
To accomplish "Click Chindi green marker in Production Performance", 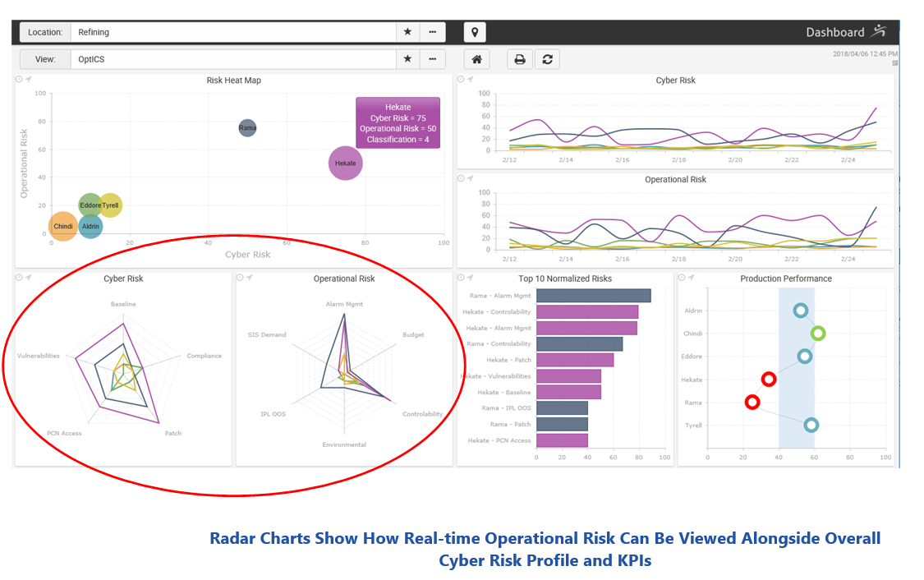I will pyautogui.click(x=818, y=334).
